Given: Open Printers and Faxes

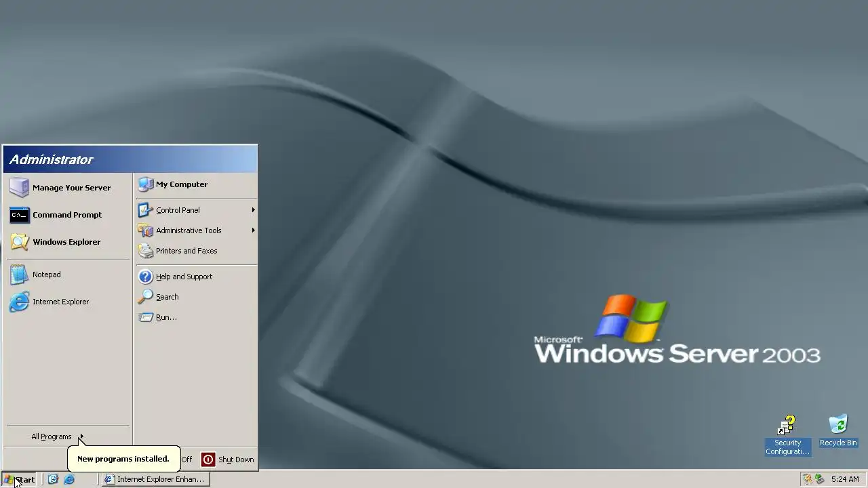Looking at the screenshot, I should point(196,251).
